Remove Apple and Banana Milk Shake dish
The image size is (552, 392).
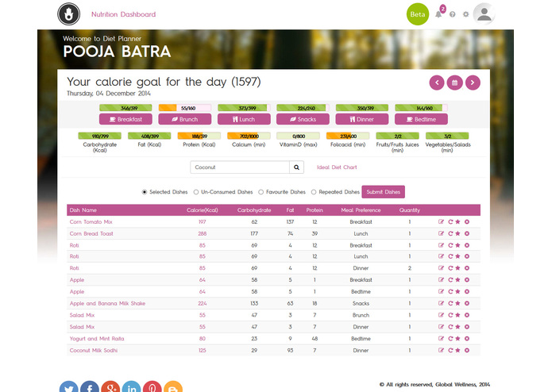(x=467, y=303)
